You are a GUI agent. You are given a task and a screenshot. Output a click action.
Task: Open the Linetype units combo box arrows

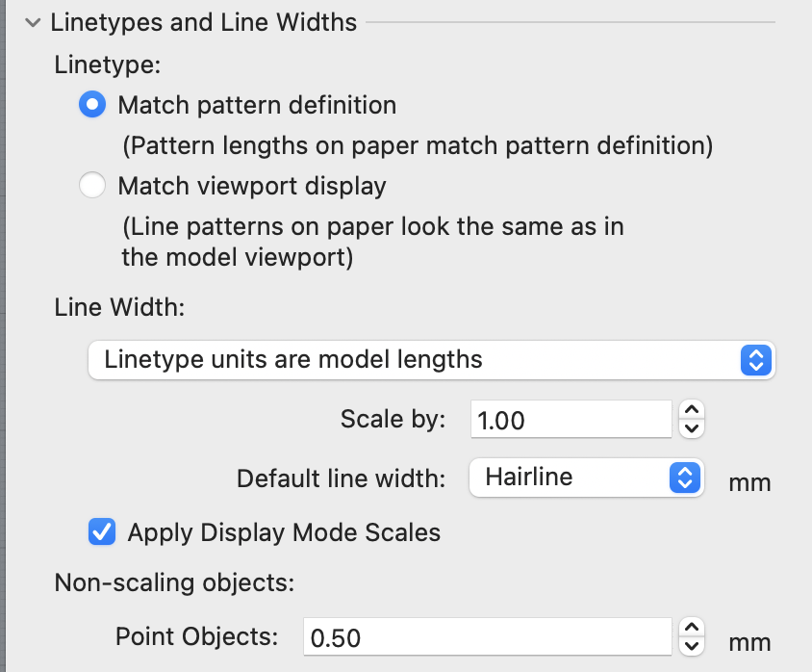point(755,360)
